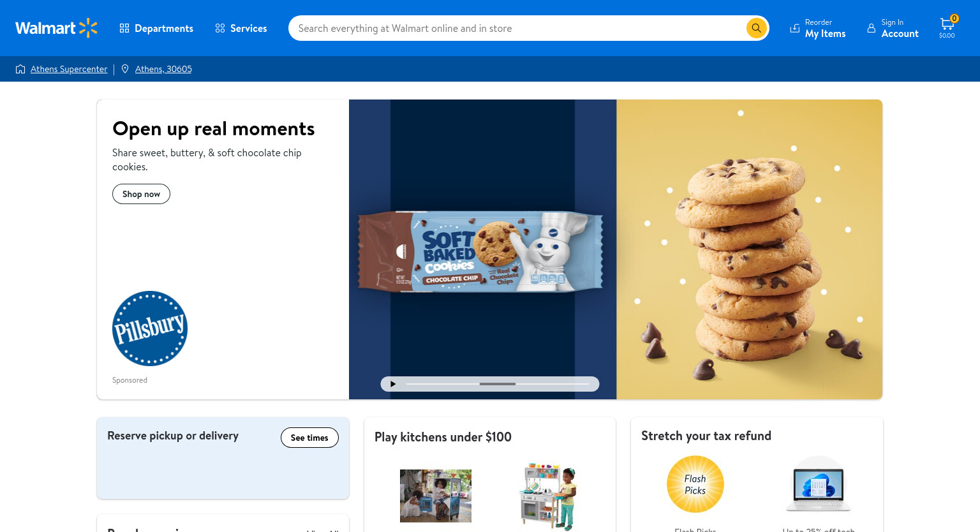Image resolution: width=980 pixels, height=532 pixels.
Task: Click the Pillsbury round logo
Action: click(150, 329)
